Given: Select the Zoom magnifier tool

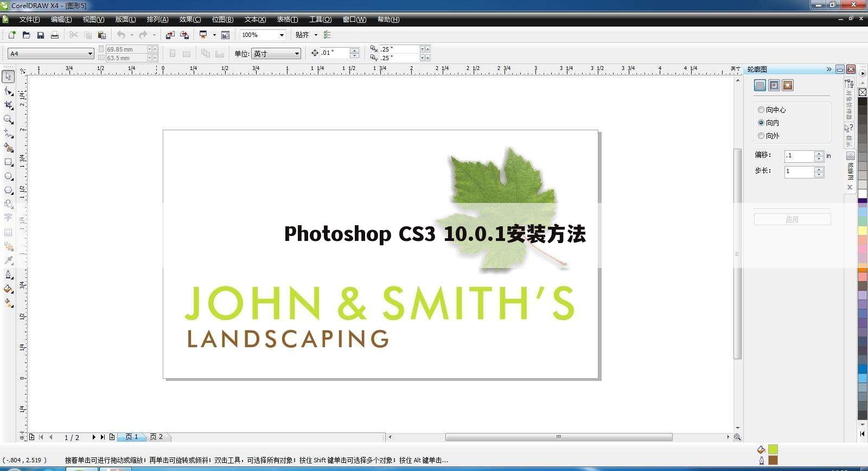Looking at the screenshot, I should pos(9,119).
